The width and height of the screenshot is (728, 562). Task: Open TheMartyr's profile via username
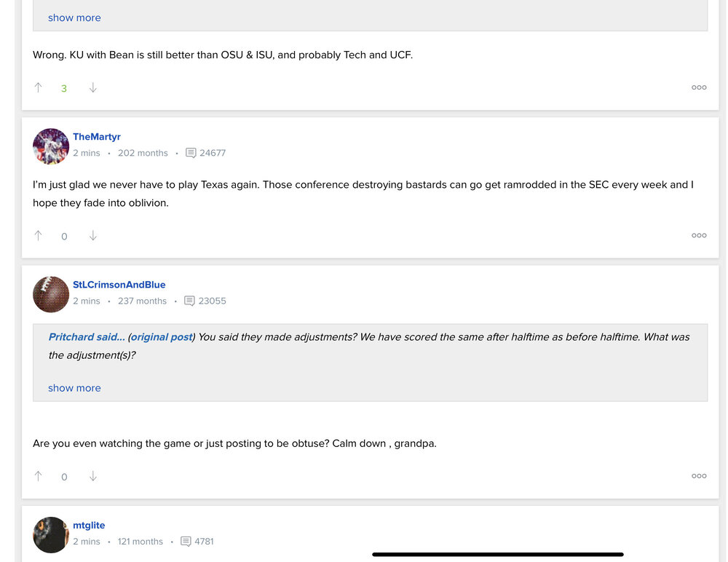click(x=97, y=137)
